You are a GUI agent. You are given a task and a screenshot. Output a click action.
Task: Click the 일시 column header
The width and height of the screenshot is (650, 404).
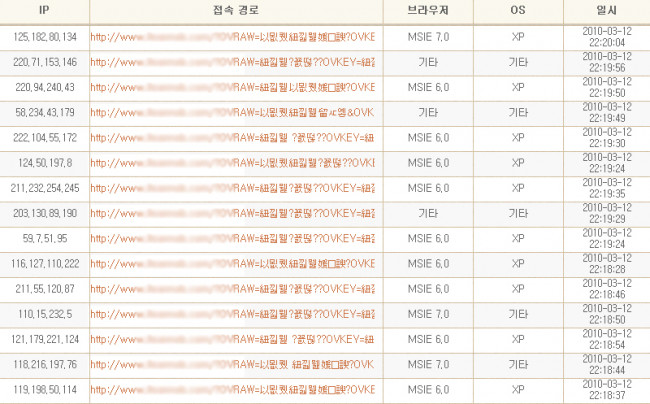pos(606,10)
